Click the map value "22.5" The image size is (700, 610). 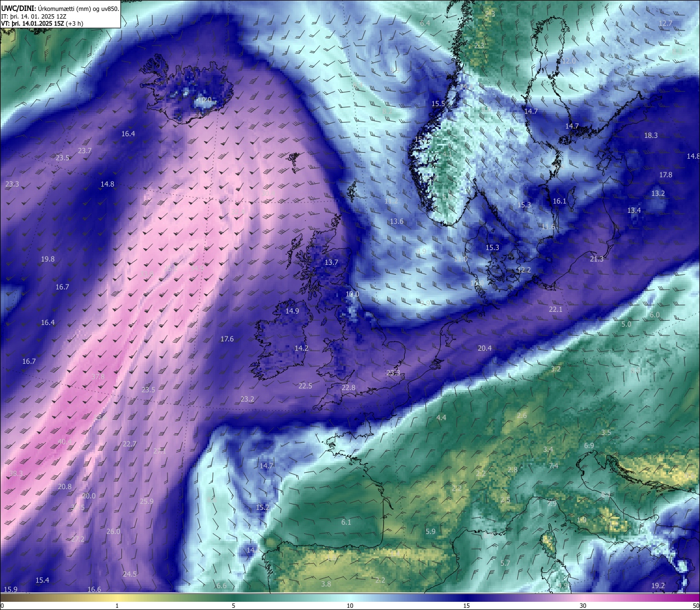click(x=305, y=386)
